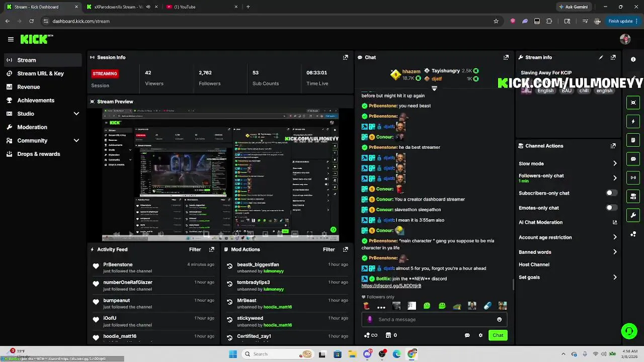Click taskbar Search box
Screen dimensions: 644x362
[x=277, y=354]
